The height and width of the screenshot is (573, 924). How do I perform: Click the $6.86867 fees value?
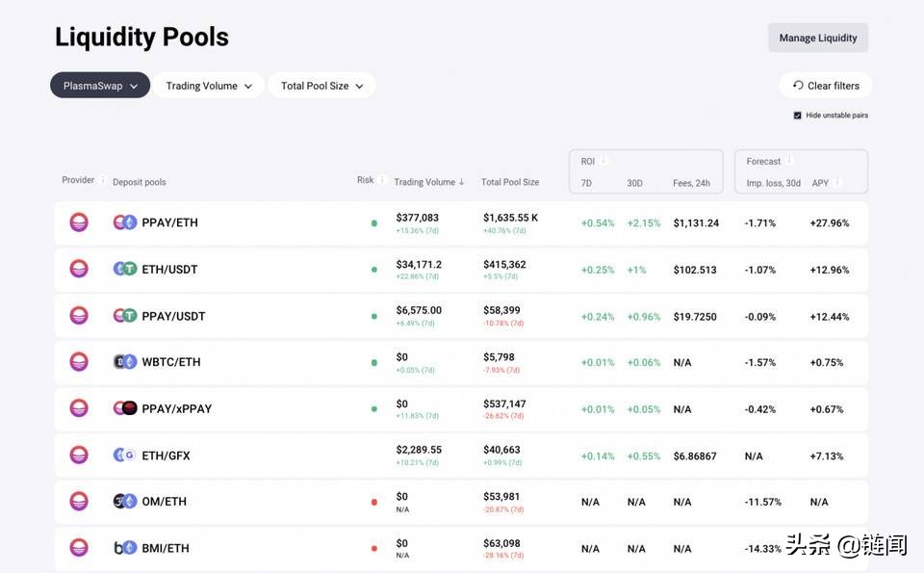[695, 456]
